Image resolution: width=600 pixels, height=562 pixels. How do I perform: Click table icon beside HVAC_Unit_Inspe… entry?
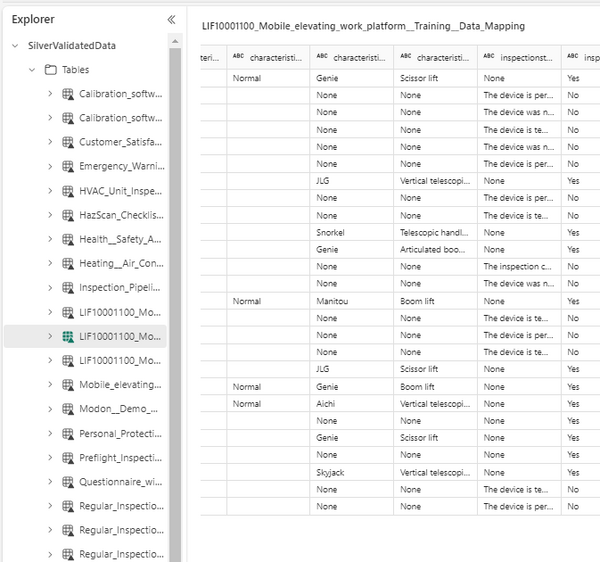68,190
